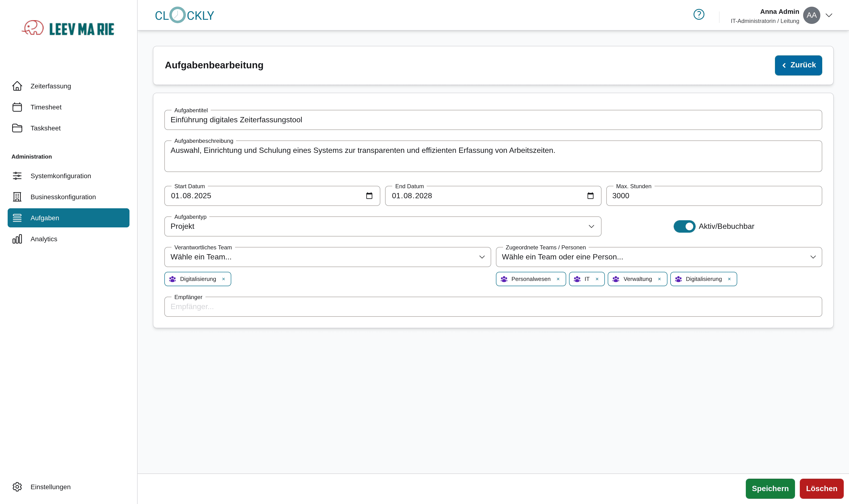This screenshot has height=504, width=849.
Task: Remove the IT team tag
Action: pyautogui.click(x=597, y=279)
